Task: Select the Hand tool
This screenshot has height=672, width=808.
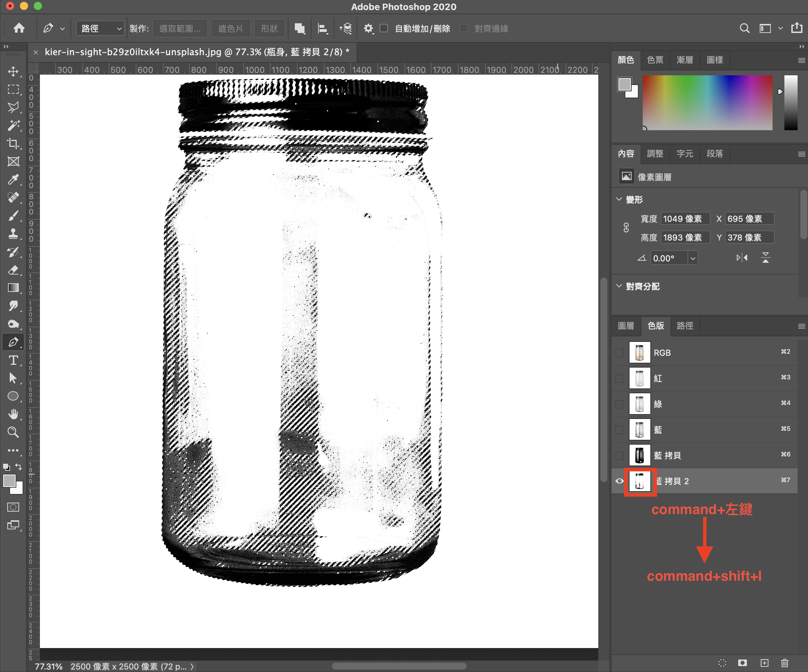Action: [x=13, y=414]
